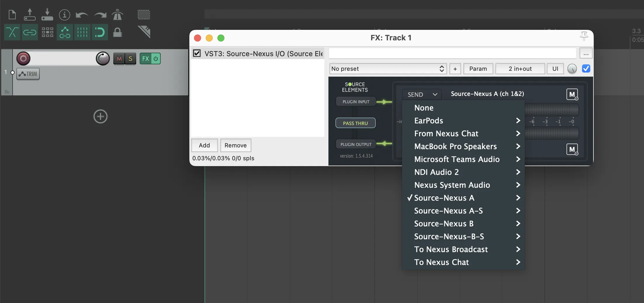Select checked Source-Nexus A menu item
Viewport: 644px width, 303px height.
click(463, 198)
